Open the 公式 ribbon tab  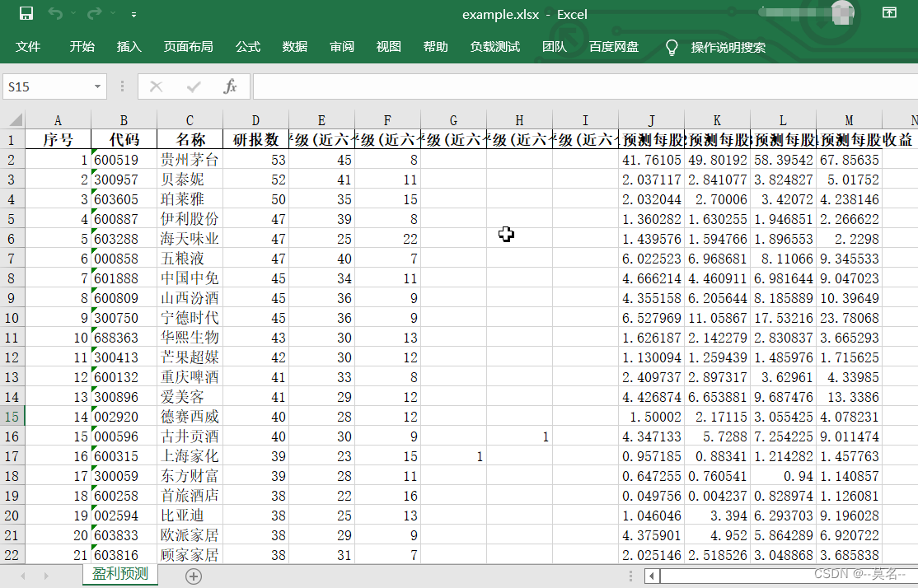[x=248, y=47]
